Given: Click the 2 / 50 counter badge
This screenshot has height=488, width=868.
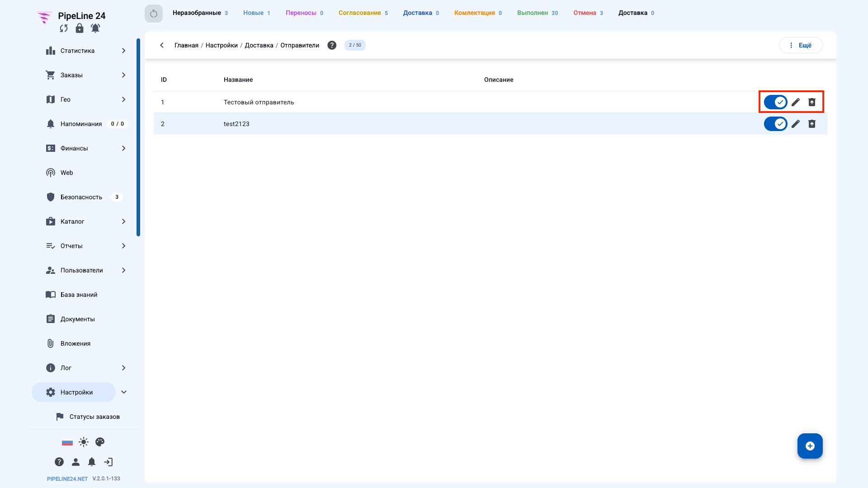Looking at the screenshot, I should tap(355, 45).
